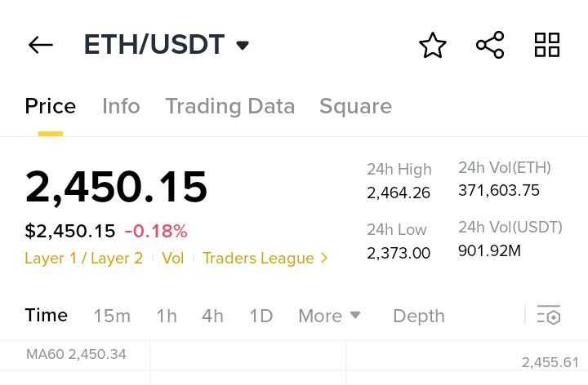
Task: Select the 1D chart interval
Action: tap(261, 316)
